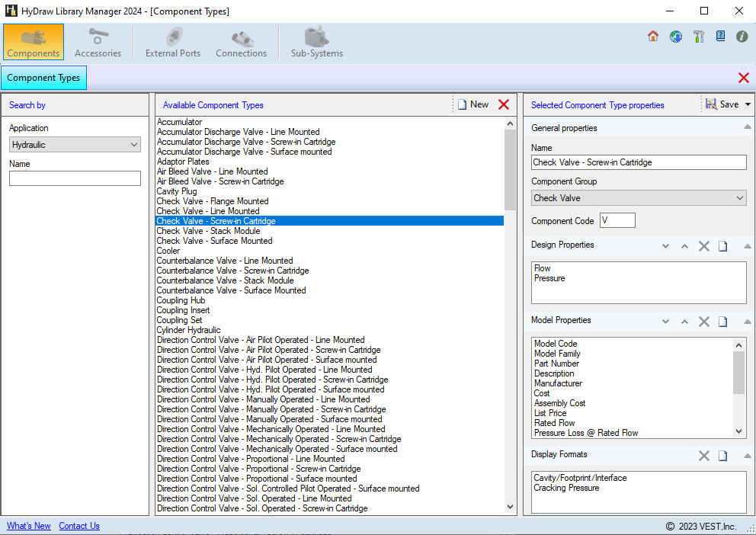Screen dimensions: 756x535
Task: Open the Contact Us link
Action: coord(79,526)
